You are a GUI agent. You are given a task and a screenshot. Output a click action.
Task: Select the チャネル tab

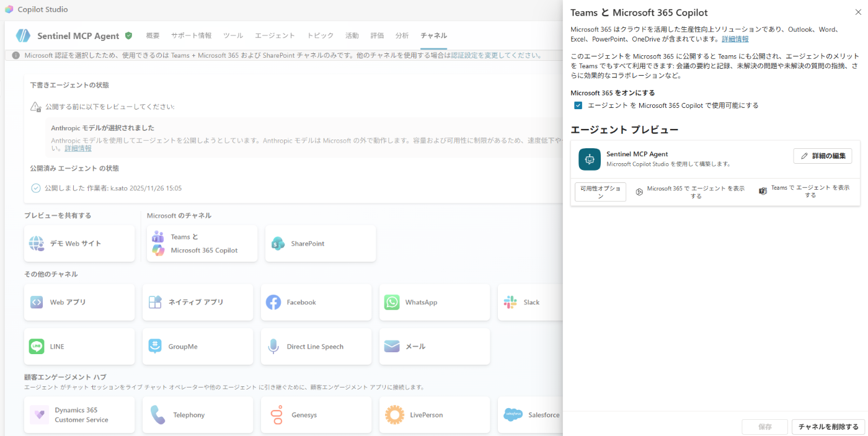coord(433,35)
